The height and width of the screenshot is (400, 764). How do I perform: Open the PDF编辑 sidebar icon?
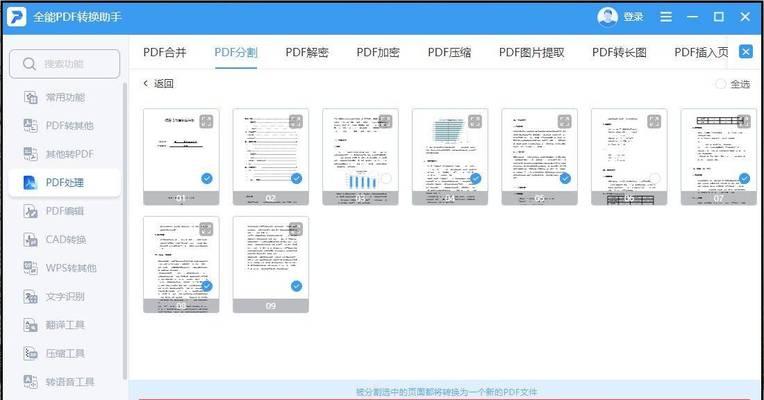30,211
